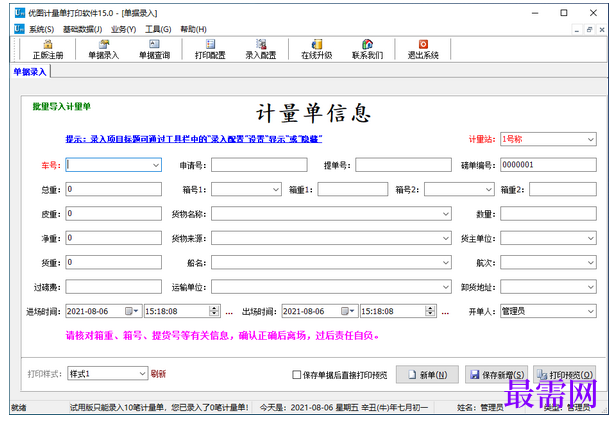
Task: Click the 净重 input field
Action: point(114,238)
